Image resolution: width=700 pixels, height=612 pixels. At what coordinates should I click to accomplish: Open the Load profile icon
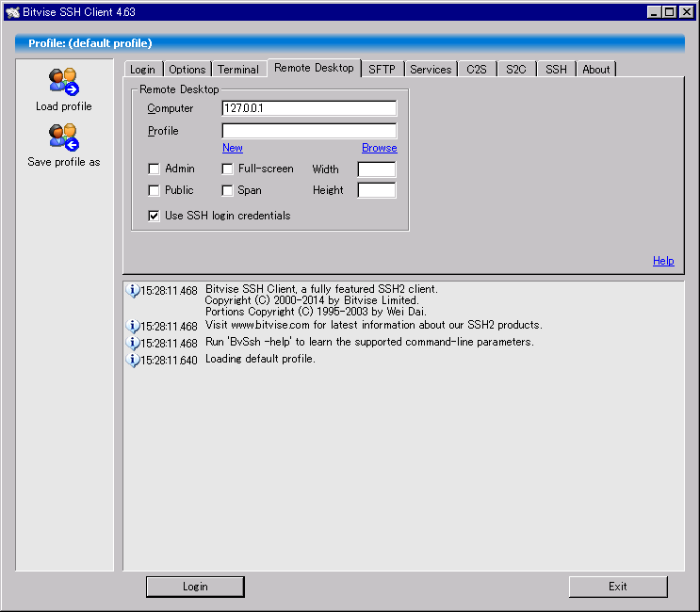point(64,82)
